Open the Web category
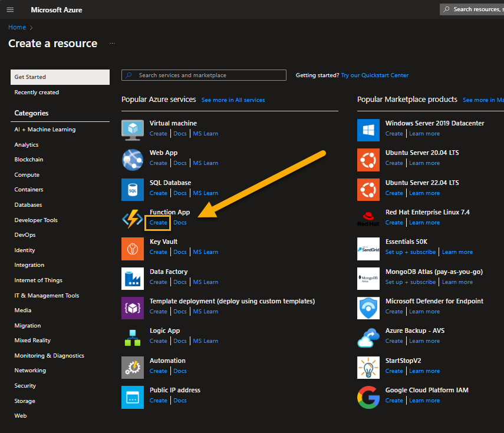The height and width of the screenshot is (433, 504). coord(20,416)
